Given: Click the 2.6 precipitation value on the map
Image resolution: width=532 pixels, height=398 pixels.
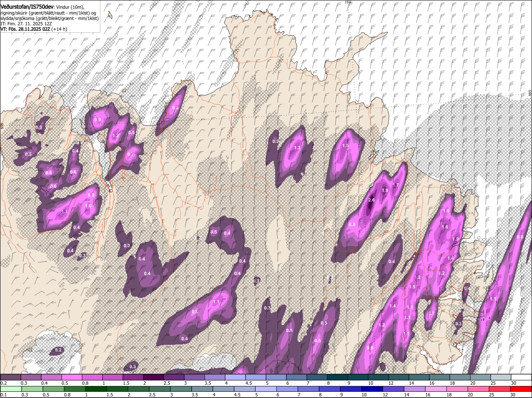Looking at the screenshot, I should 372,200.
